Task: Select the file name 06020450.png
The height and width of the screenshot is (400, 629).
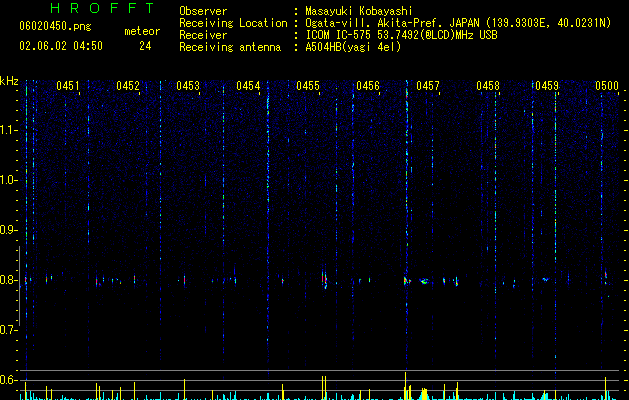Action: point(55,26)
